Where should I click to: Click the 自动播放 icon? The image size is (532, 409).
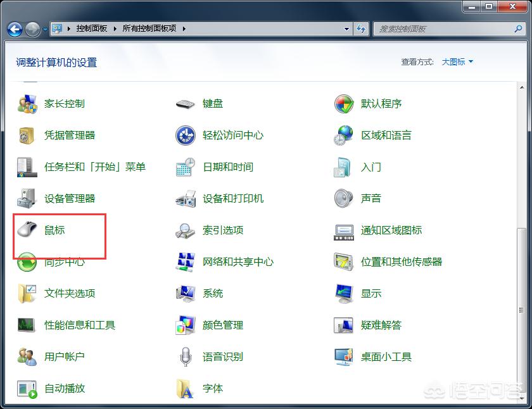[x=27, y=389]
